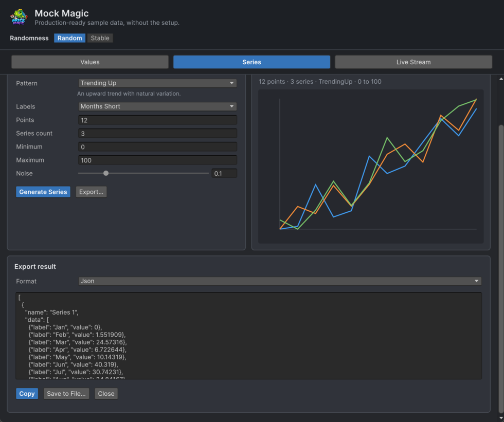Switch to the Live Stream tab
504x422 pixels.
[413, 62]
